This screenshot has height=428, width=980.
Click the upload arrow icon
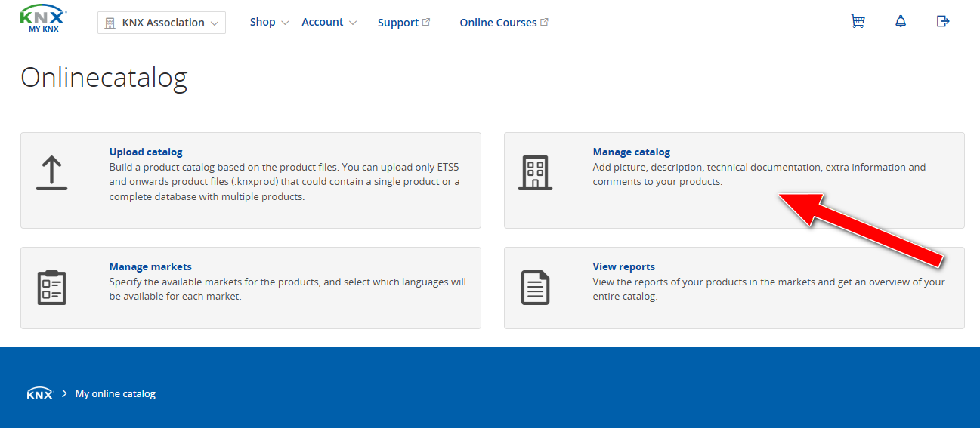52,173
